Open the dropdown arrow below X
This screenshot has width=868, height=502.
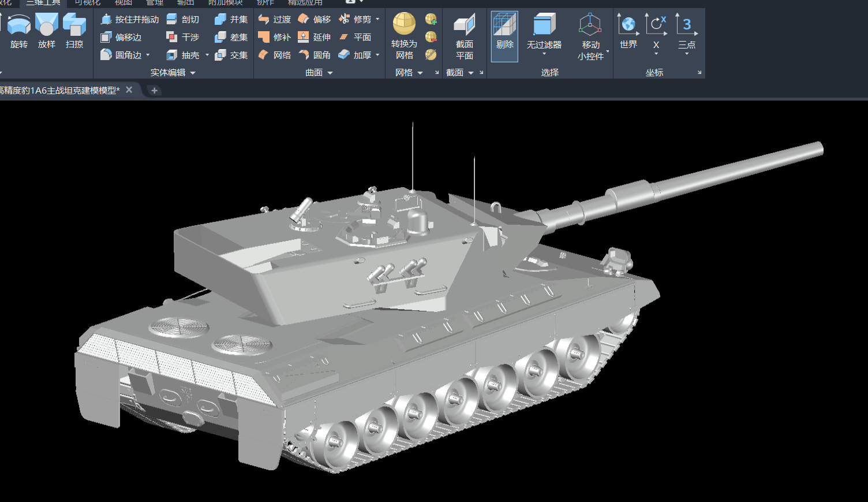click(x=656, y=54)
